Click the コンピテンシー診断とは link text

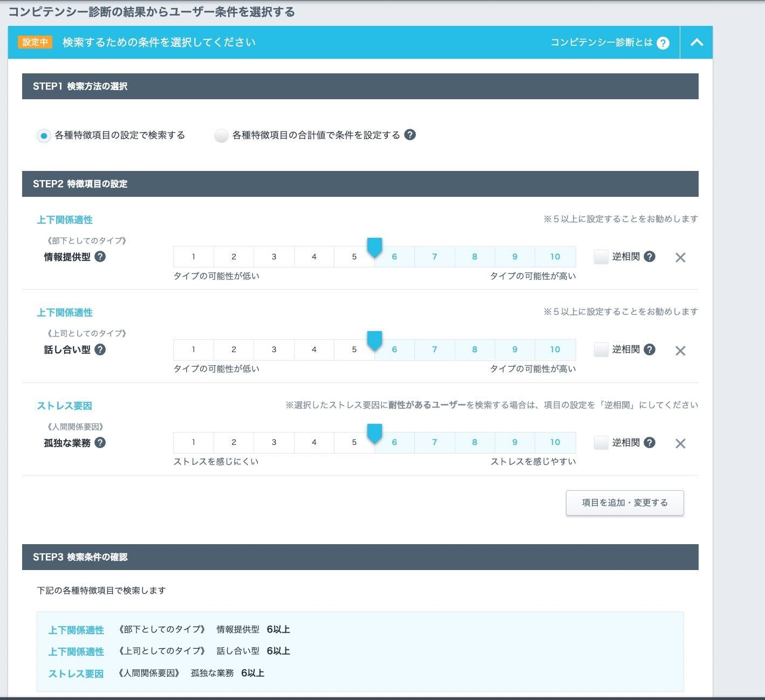tap(602, 42)
